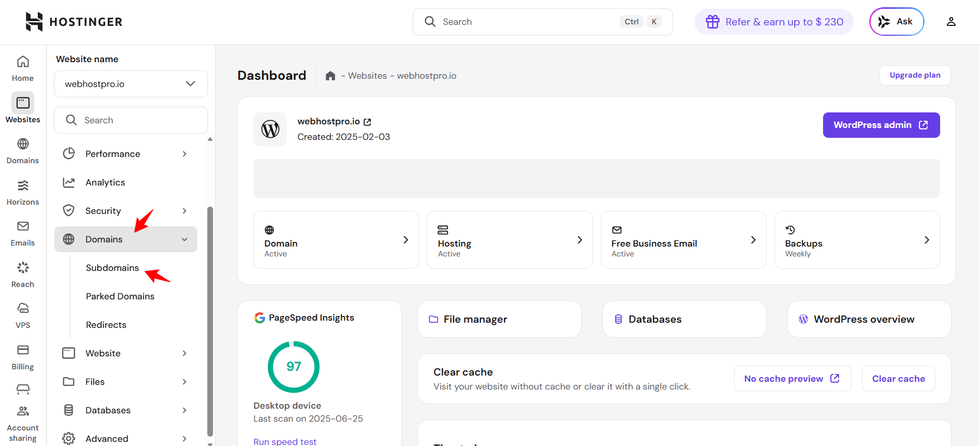Screen dimensions: 980x446
Task: Click the WordPress admin button
Action: coord(881,125)
